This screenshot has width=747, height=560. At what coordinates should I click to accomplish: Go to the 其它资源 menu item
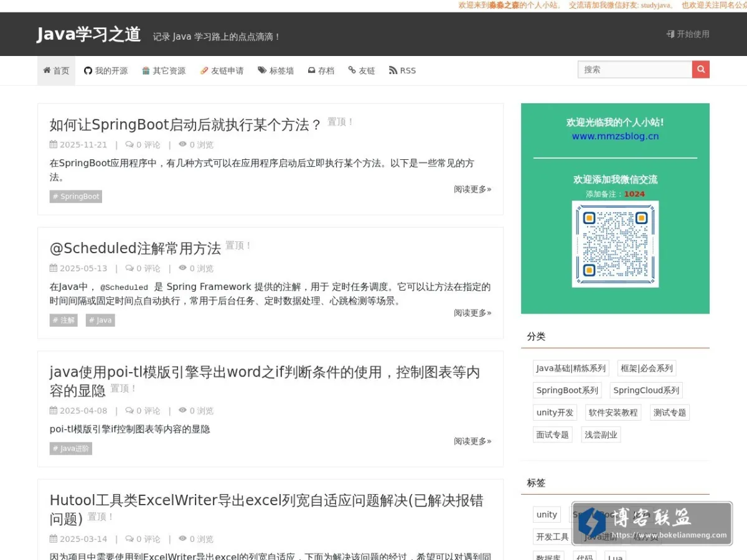pos(164,70)
